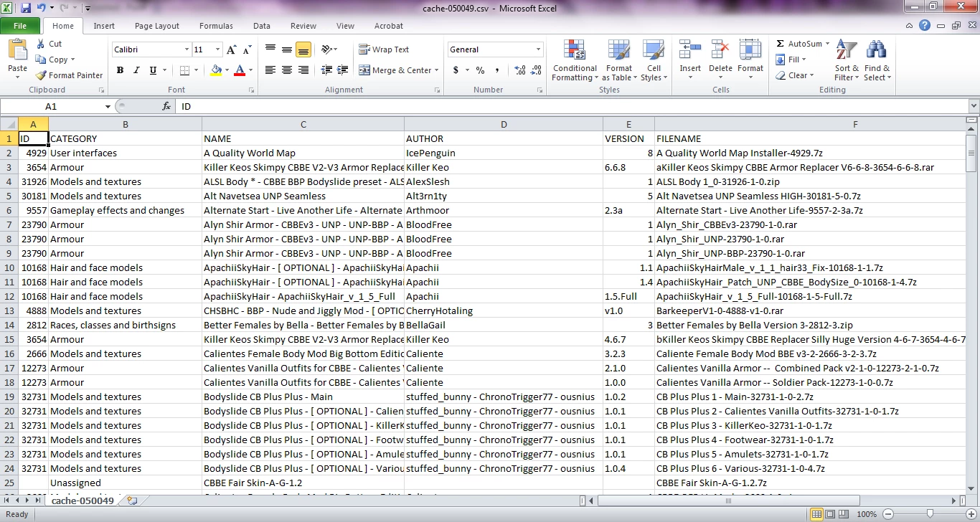Toggle Bold formatting
Image resolution: width=980 pixels, height=522 pixels.
(120, 70)
